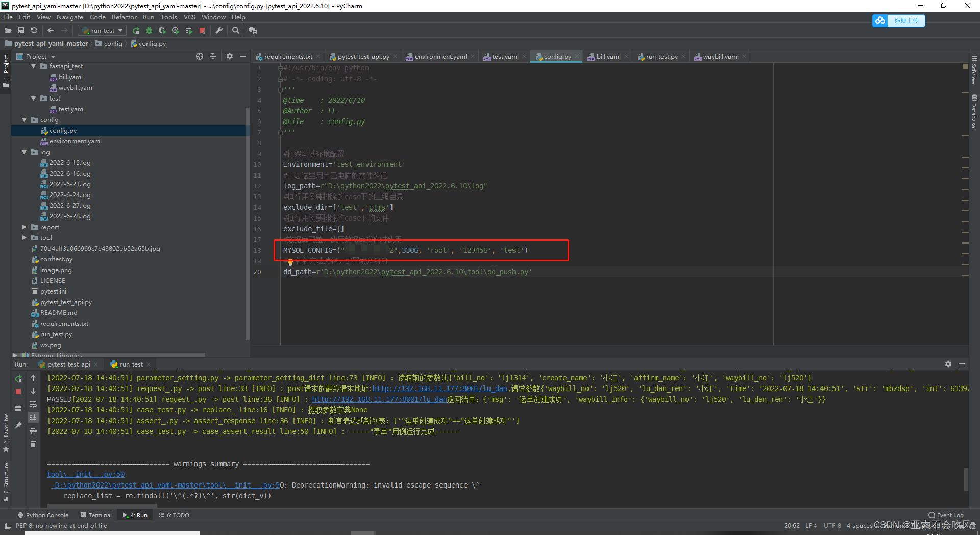980x535 pixels.
Task: Switch to the run_test.py editor tab
Action: (x=661, y=57)
